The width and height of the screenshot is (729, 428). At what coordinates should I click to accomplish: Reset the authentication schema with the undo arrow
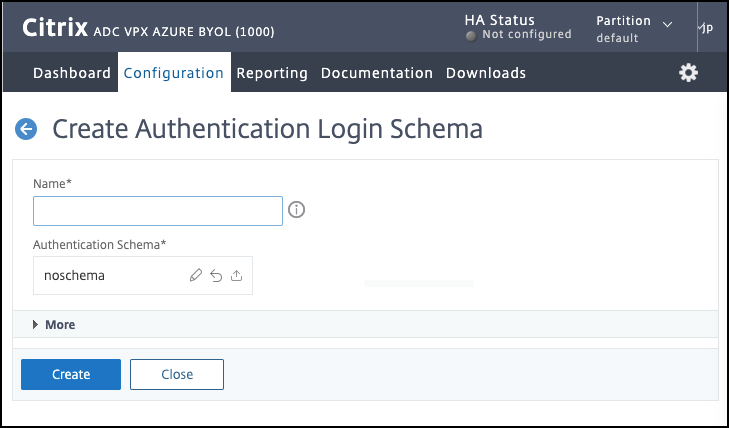click(x=216, y=276)
